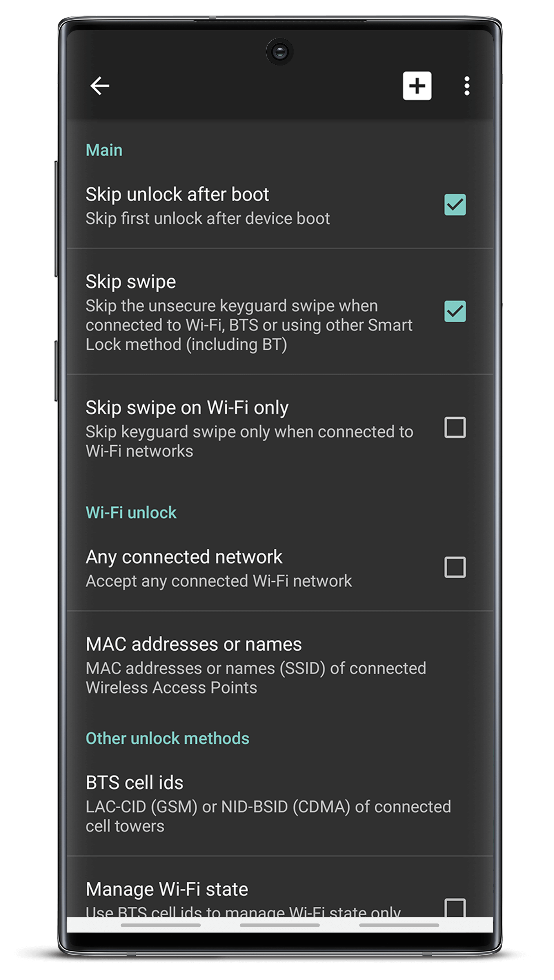This screenshot has width=554, height=980.
Task: Check Any connected network checkbox
Action: tap(455, 567)
